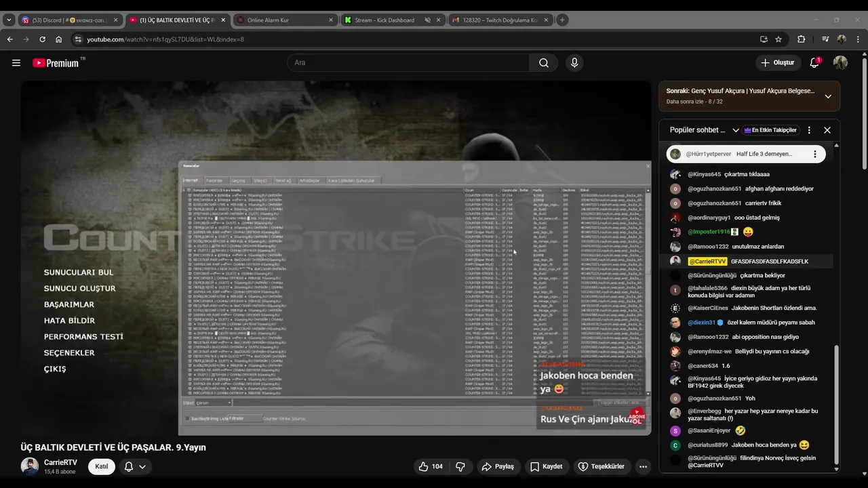Switch to the Twitch Doğrulama Gmail tab
This screenshot has height=488, width=868.
pyautogui.click(x=500, y=20)
